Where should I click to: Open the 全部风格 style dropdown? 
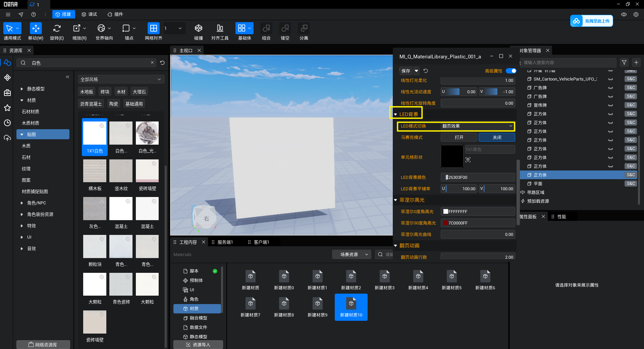[121, 79]
